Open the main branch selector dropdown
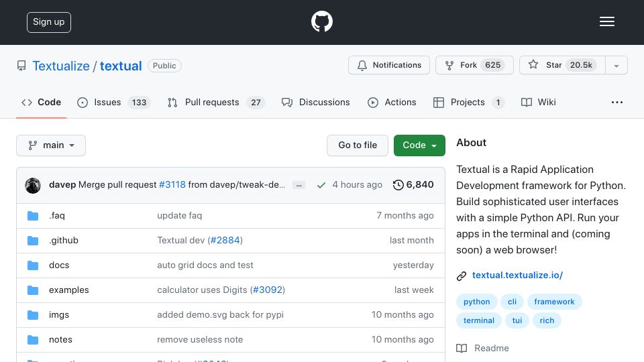Screen dimensions: 644x362 tap(51, 145)
